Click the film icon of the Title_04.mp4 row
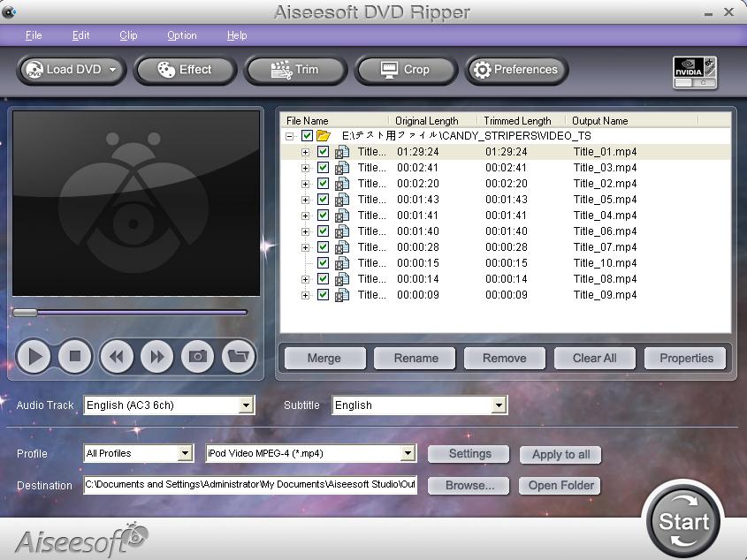 pyautogui.click(x=342, y=216)
